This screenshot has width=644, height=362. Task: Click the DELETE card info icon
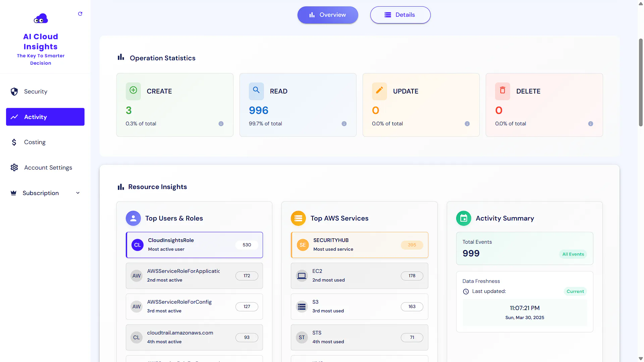(x=591, y=124)
